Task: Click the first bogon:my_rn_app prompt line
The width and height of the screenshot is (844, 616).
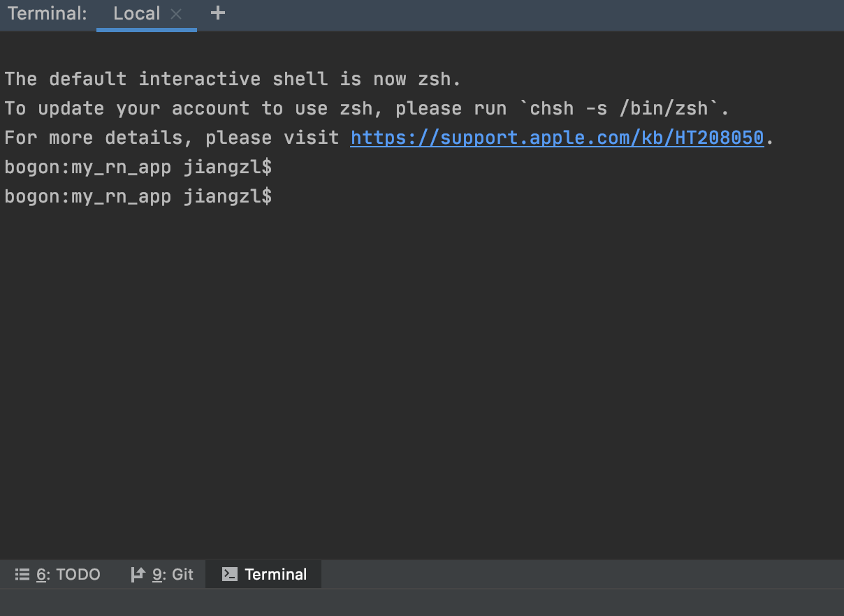Action: (138, 168)
